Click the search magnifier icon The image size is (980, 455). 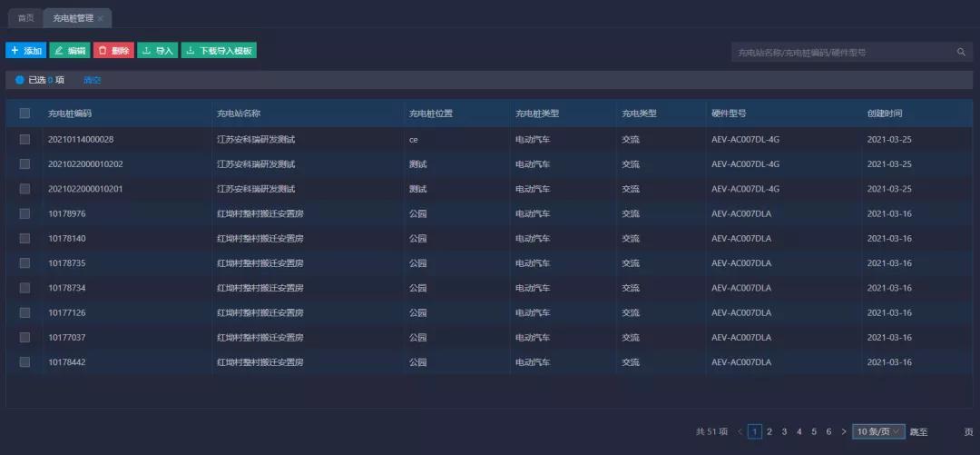(x=961, y=52)
